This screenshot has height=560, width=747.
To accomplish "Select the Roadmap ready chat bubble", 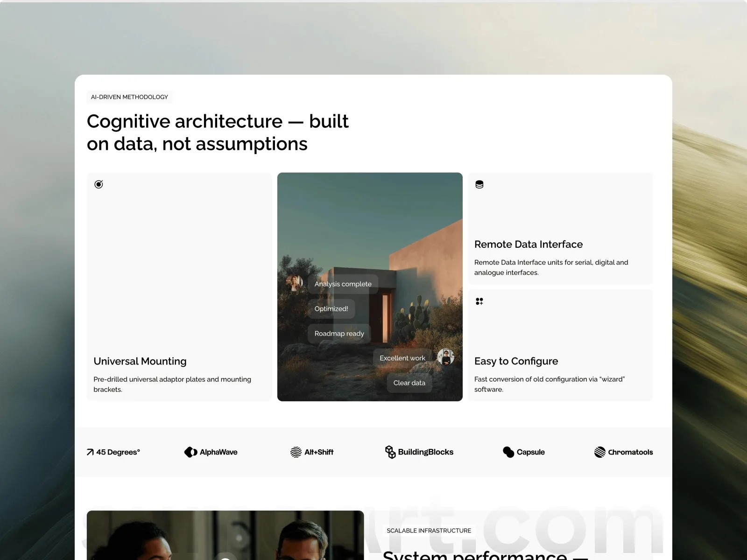I will pyautogui.click(x=339, y=333).
